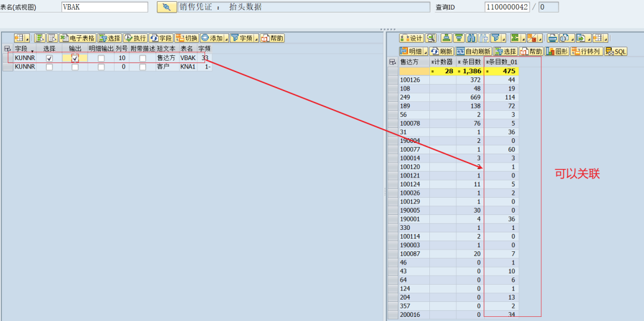Expand the 字频 dropdown arrow

coord(256,38)
